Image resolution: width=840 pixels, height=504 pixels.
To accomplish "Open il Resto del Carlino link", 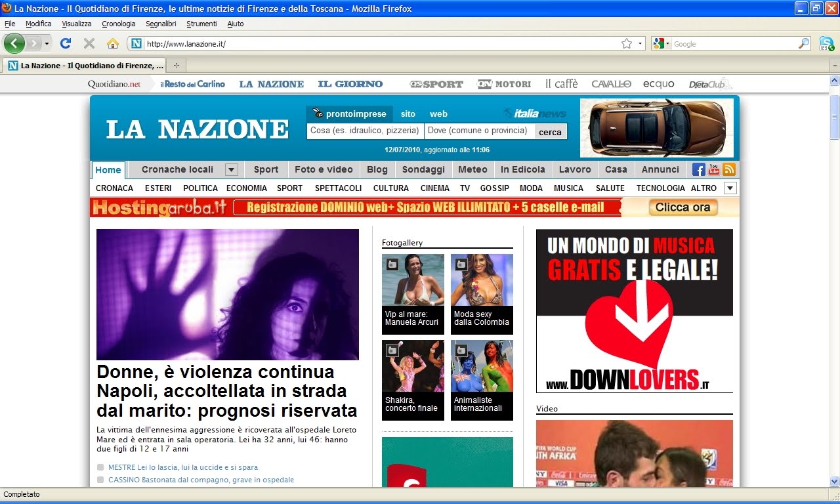I will (x=193, y=84).
